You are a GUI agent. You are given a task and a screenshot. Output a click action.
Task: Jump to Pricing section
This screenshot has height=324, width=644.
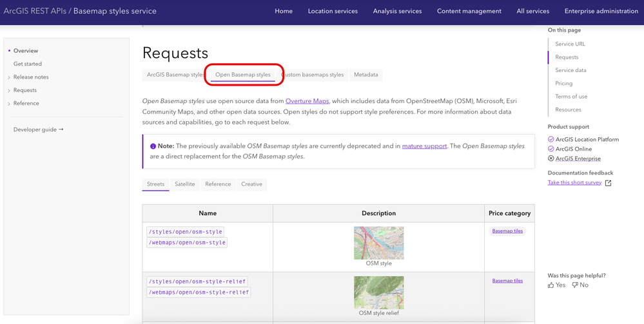tap(563, 83)
